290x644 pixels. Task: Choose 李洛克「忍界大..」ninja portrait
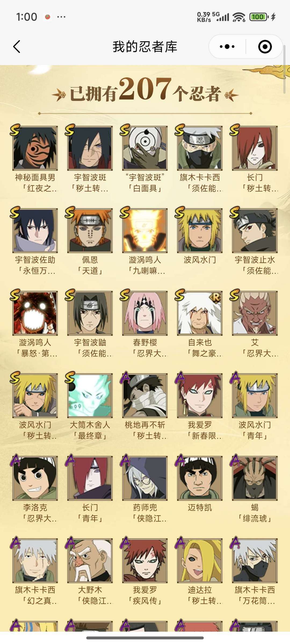tap(35, 478)
